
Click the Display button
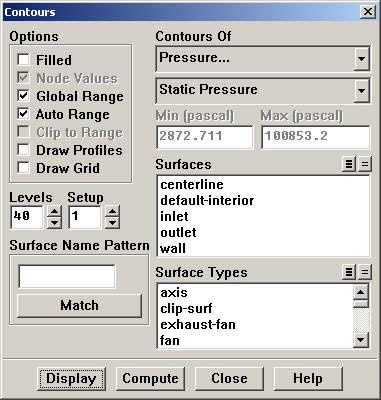click(71, 379)
